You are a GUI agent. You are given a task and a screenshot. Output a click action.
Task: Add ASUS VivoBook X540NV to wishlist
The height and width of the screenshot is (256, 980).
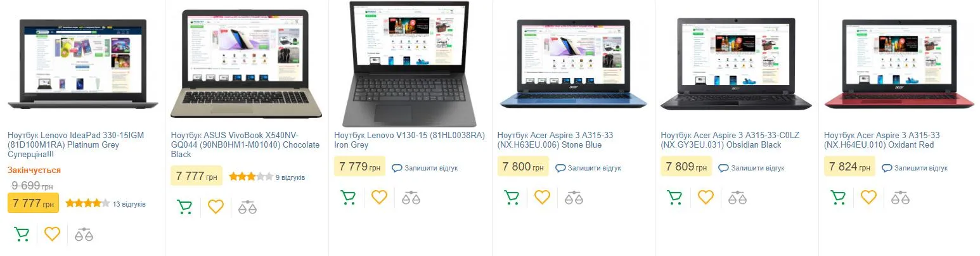(216, 207)
